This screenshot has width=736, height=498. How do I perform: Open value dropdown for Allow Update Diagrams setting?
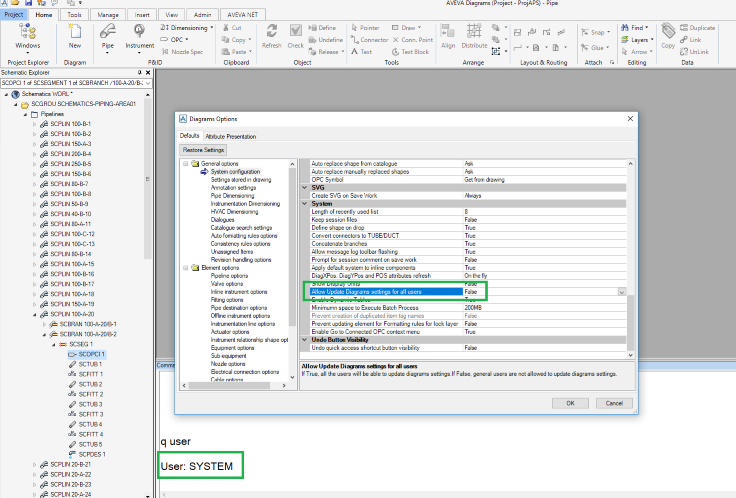tap(622, 292)
